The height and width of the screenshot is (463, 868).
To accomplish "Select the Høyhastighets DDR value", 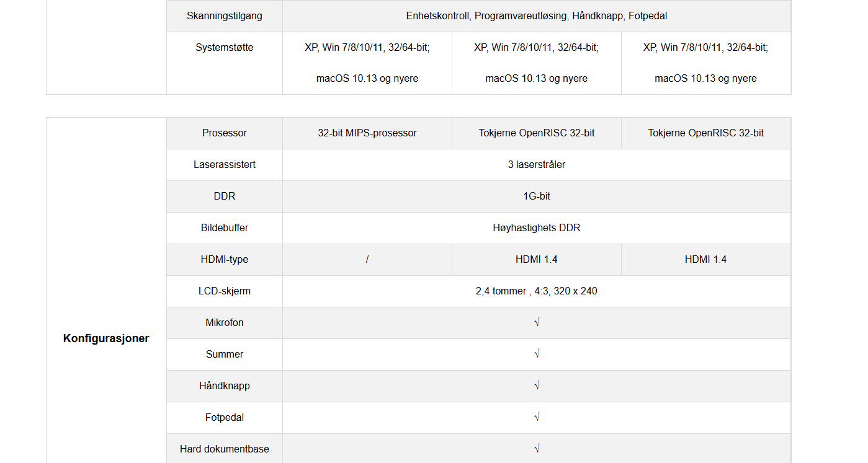I will pyautogui.click(x=537, y=227).
